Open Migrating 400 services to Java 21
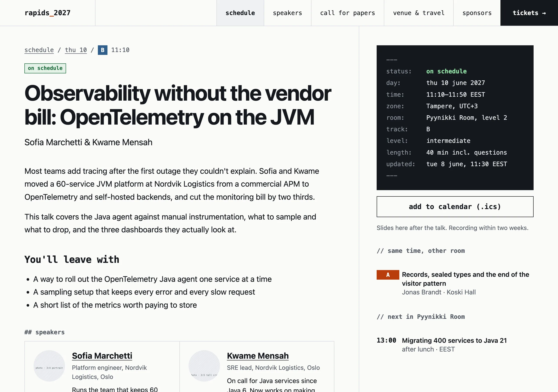 point(454,341)
